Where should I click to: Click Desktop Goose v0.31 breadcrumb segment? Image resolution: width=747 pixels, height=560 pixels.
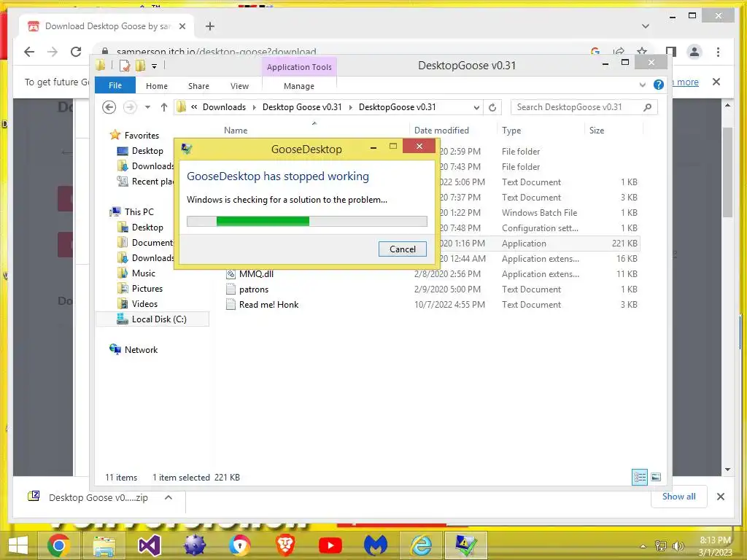click(302, 107)
